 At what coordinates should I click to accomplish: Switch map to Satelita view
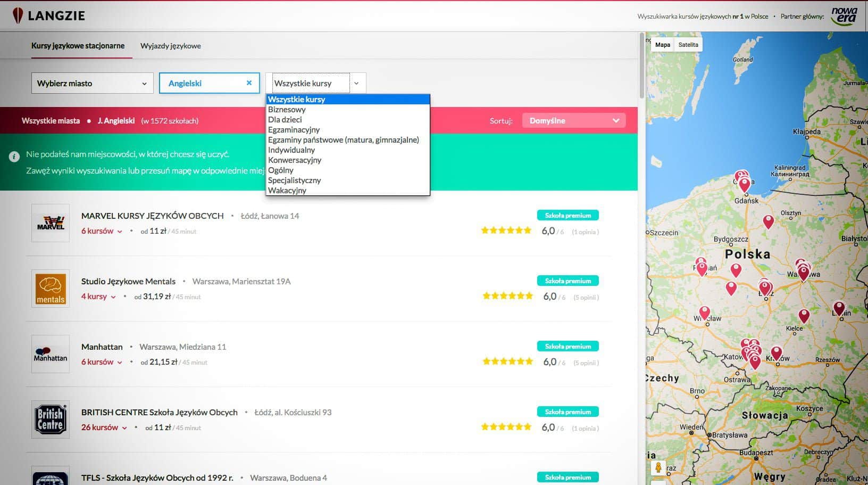click(688, 45)
